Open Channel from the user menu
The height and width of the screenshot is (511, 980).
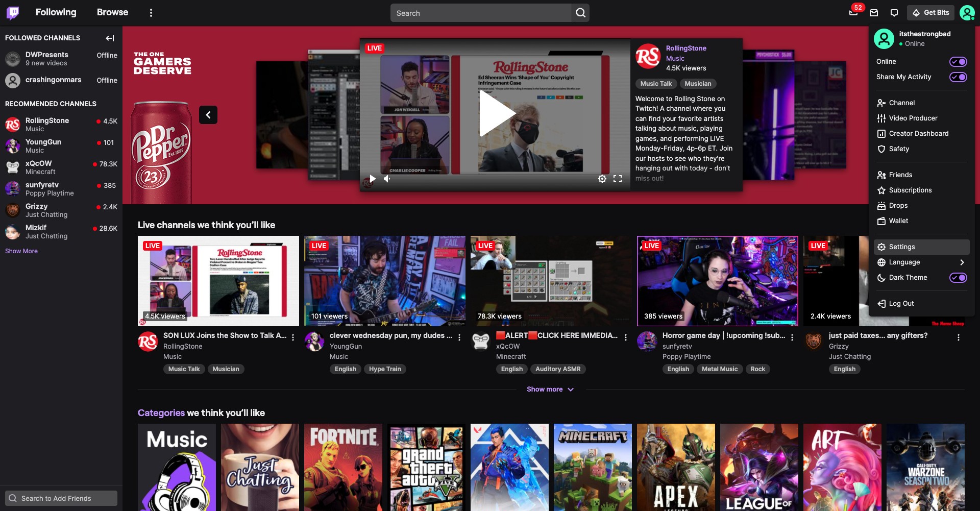921,103
